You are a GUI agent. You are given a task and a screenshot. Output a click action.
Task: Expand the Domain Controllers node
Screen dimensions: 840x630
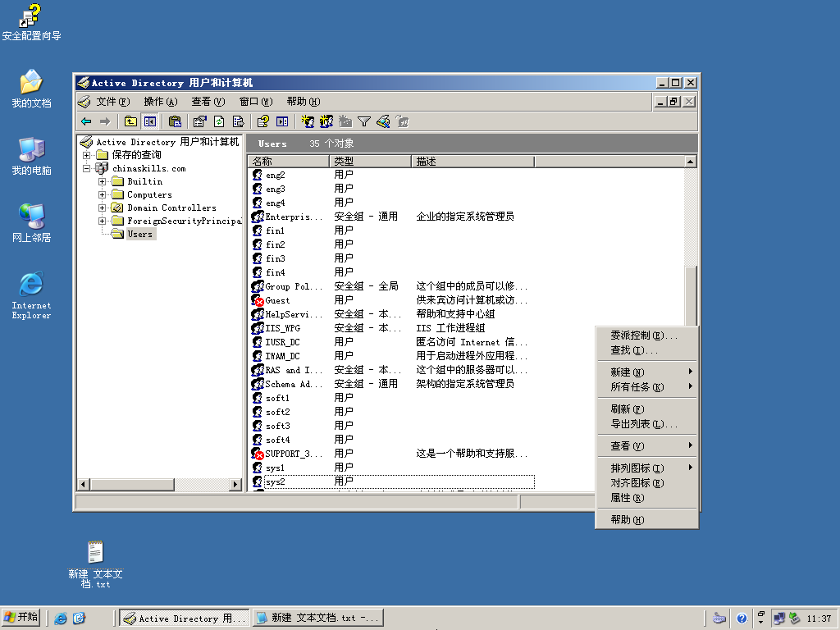click(102, 208)
